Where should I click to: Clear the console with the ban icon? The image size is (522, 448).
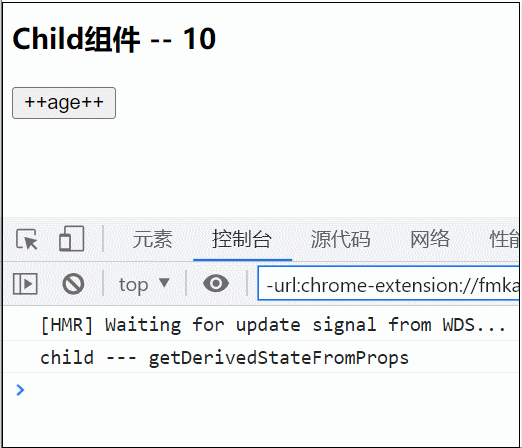click(73, 284)
